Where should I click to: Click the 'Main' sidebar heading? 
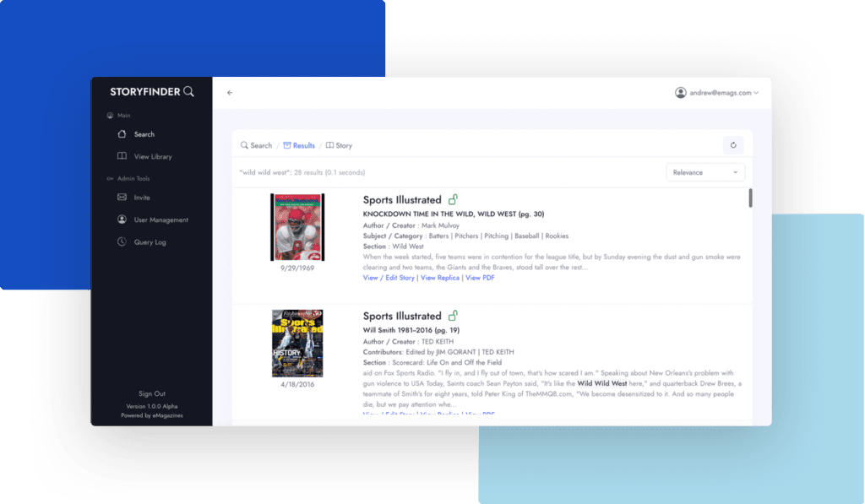pyautogui.click(x=123, y=116)
